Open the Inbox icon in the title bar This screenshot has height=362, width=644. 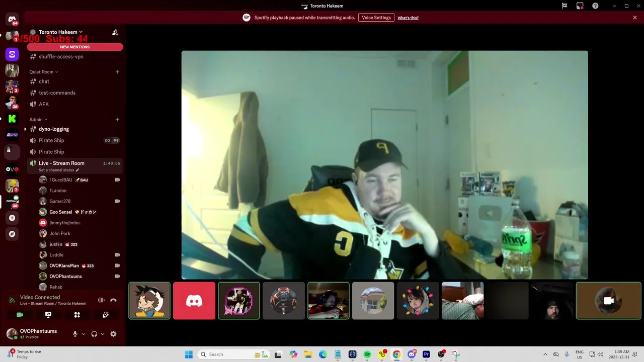point(580,6)
